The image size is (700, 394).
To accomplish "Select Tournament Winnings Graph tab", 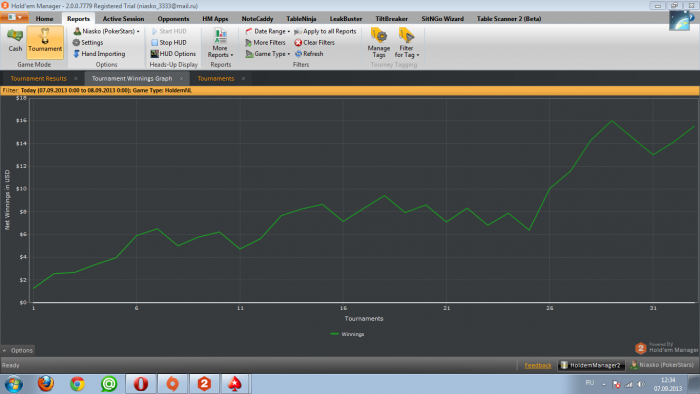I will [132, 79].
